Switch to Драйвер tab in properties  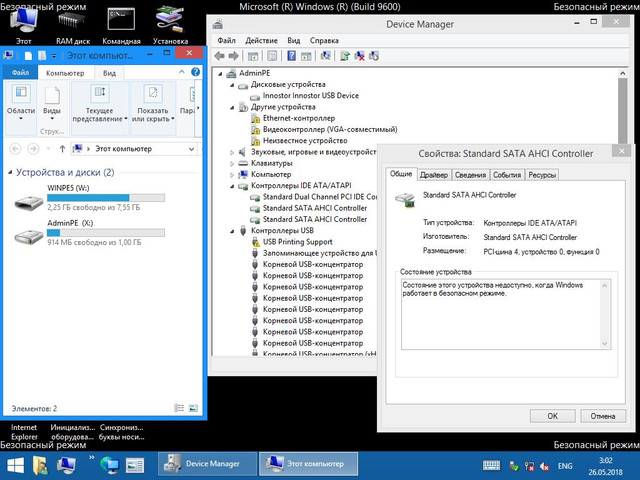coord(433,175)
